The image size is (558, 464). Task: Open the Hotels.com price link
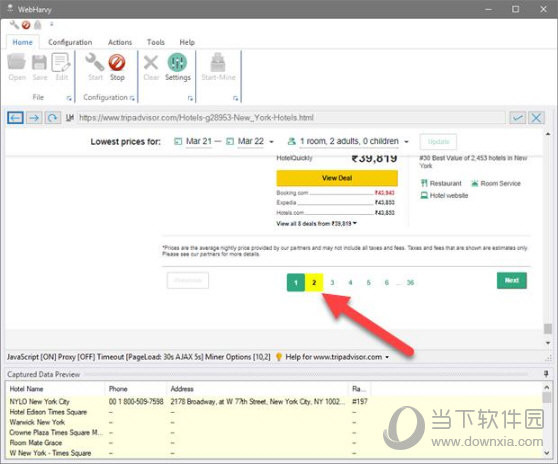tap(335, 212)
